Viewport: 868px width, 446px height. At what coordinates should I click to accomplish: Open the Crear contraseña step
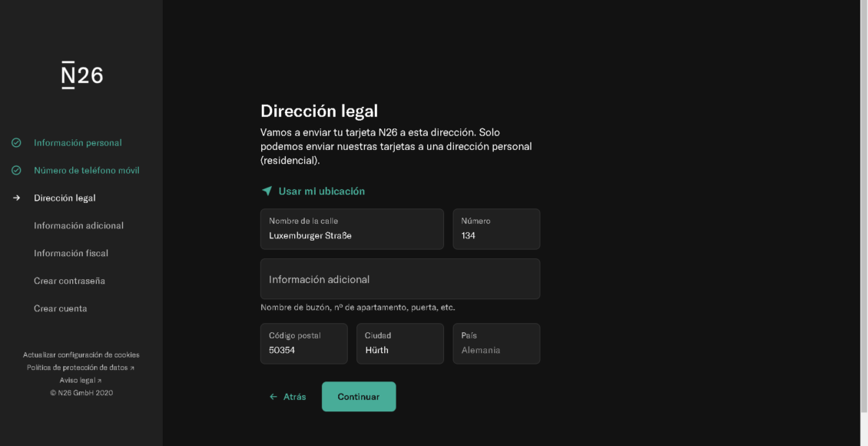pyautogui.click(x=69, y=281)
